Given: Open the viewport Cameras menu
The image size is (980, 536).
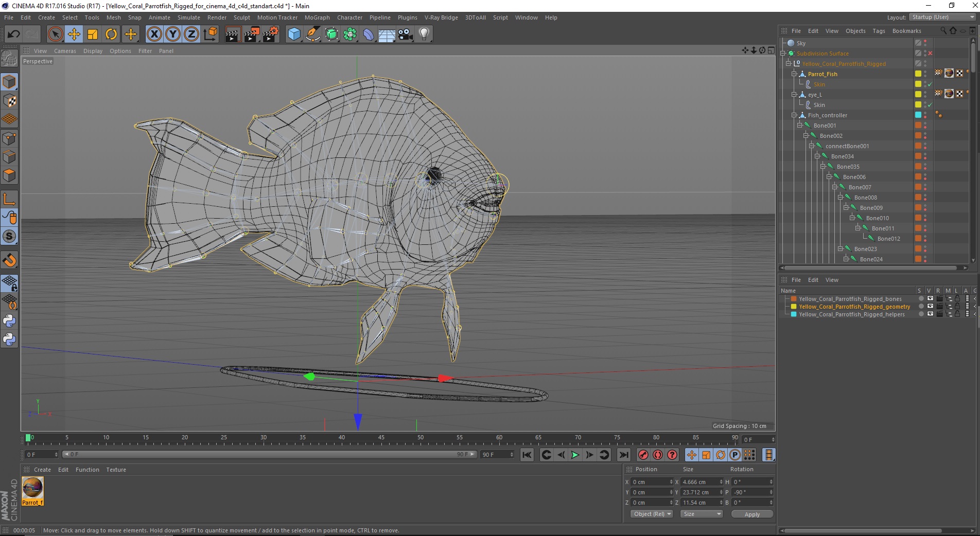Looking at the screenshot, I should pyautogui.click(x=65, y=51).
